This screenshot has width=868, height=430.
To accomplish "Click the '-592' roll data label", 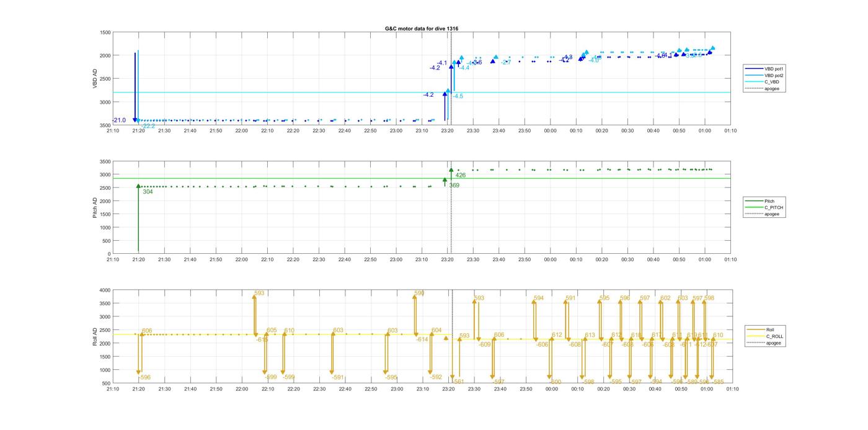I will coord(436,377).
